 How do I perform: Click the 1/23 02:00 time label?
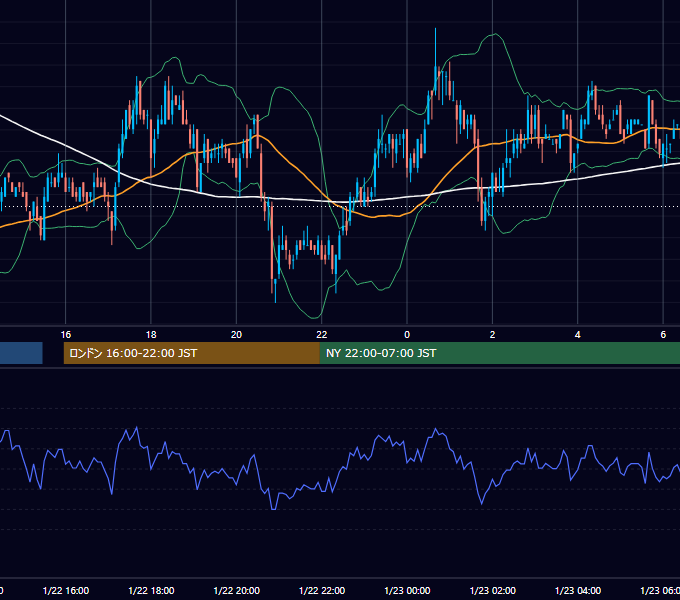pos(493,590)
